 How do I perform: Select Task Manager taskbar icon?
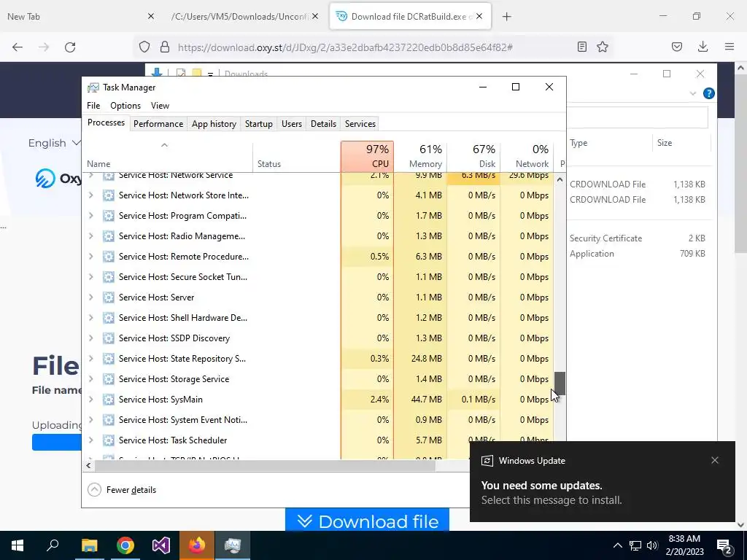(233, 545)
